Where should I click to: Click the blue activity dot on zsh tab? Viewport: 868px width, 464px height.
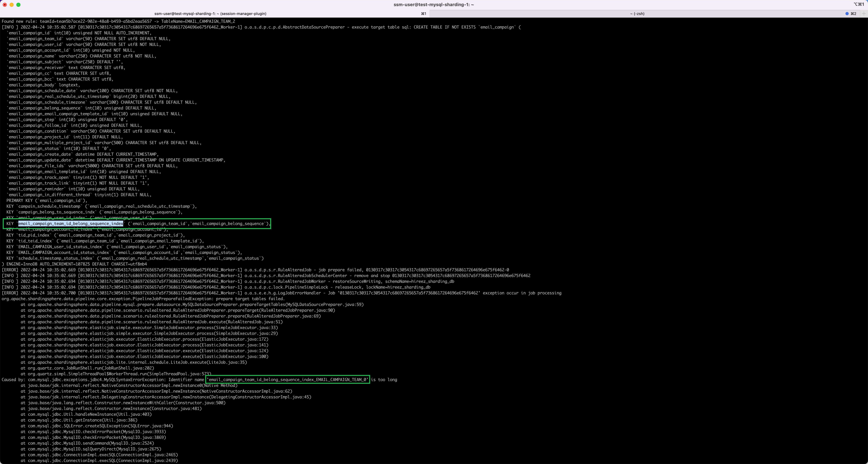pos(847,13)
